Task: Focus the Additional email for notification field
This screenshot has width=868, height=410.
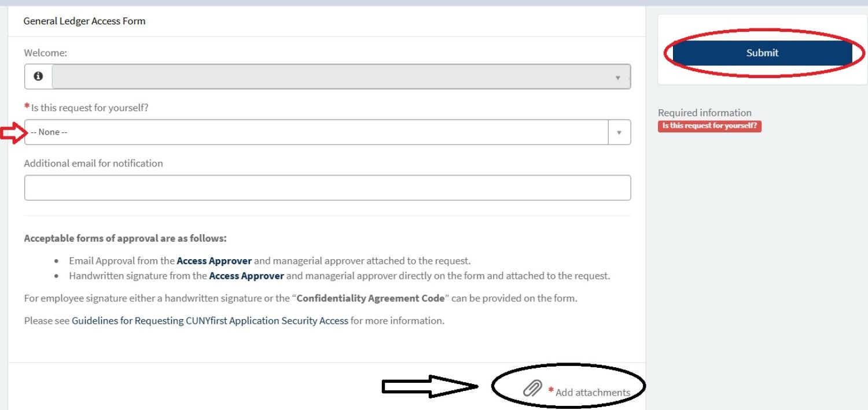Action: click(328, 188)
